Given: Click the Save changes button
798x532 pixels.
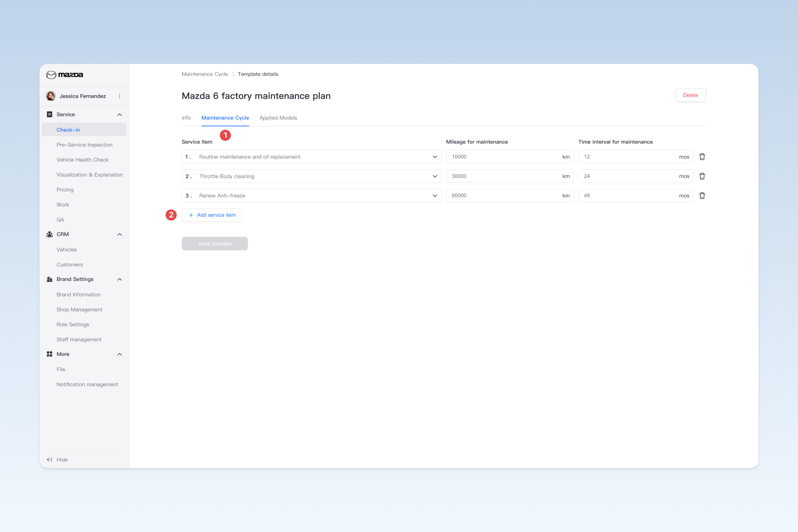Looking at the screenshot, I should coord(214,243).
